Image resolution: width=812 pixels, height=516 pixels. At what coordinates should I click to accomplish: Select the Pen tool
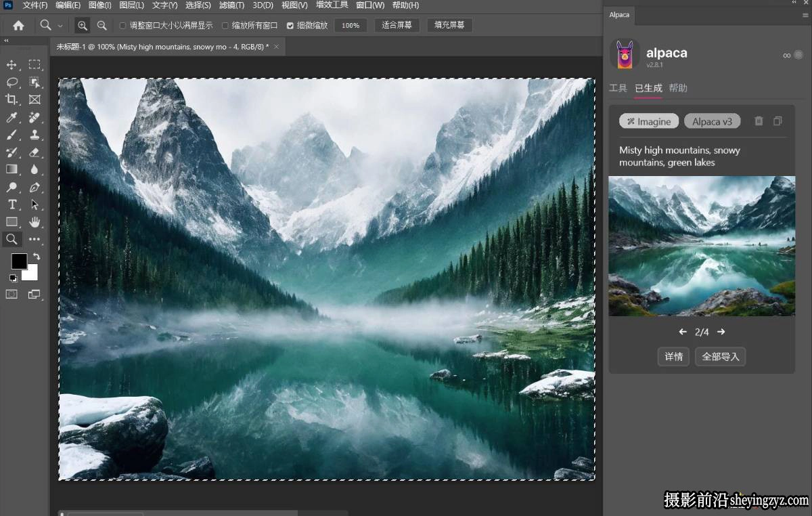[x=35, y=187]
